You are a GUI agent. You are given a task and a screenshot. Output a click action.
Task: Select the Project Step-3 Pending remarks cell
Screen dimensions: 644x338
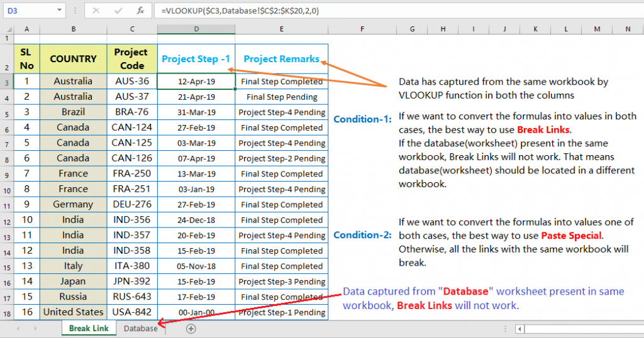pyautogui.click(x=282, y=281)
